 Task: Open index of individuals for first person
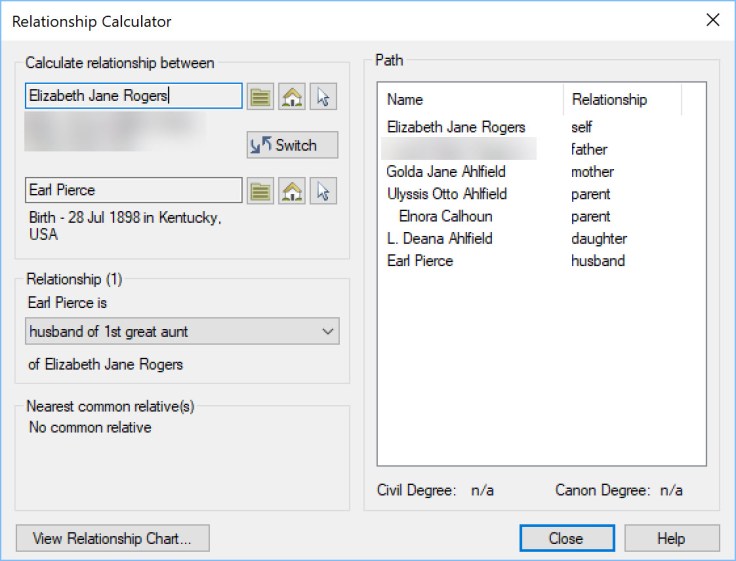coord(261,96)
